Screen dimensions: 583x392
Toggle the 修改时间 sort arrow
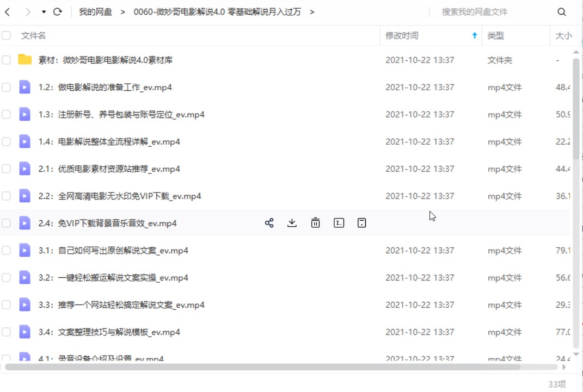click(x=474, y=36)
